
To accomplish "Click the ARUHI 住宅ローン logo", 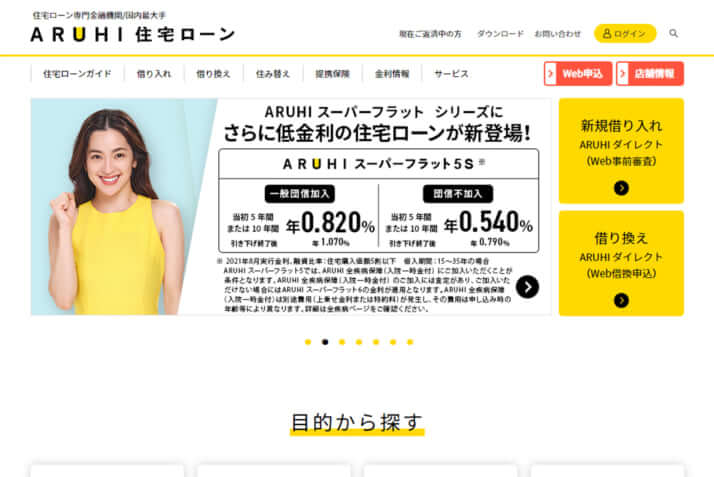I will point(133,35).
